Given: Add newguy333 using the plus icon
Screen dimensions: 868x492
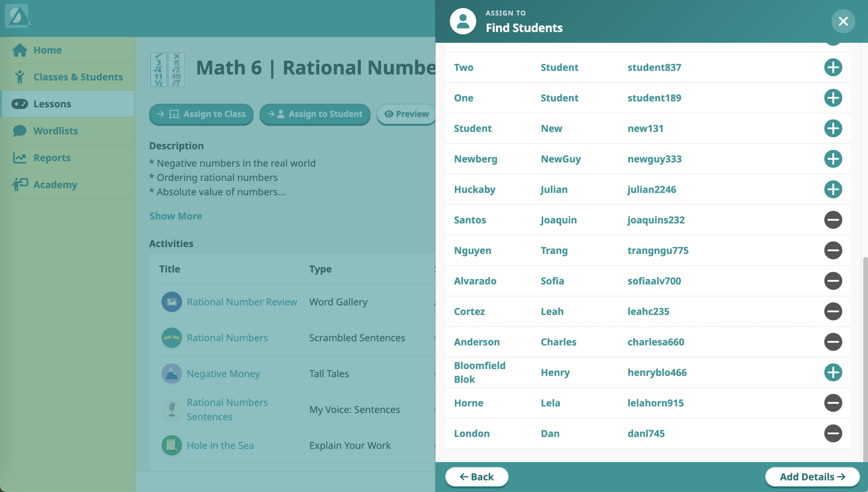Looking at the screenshot, I should (x=833, y=159).
